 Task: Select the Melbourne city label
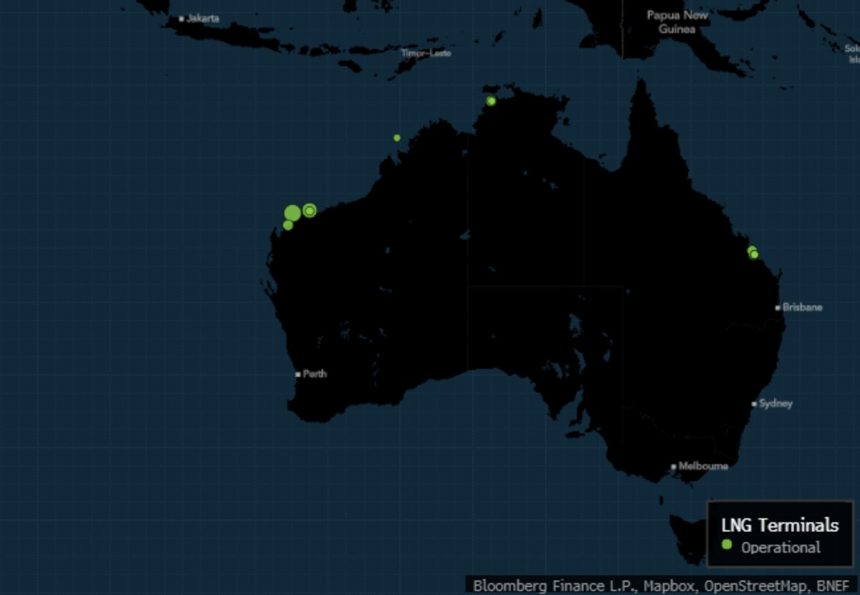tap(703, 466)
